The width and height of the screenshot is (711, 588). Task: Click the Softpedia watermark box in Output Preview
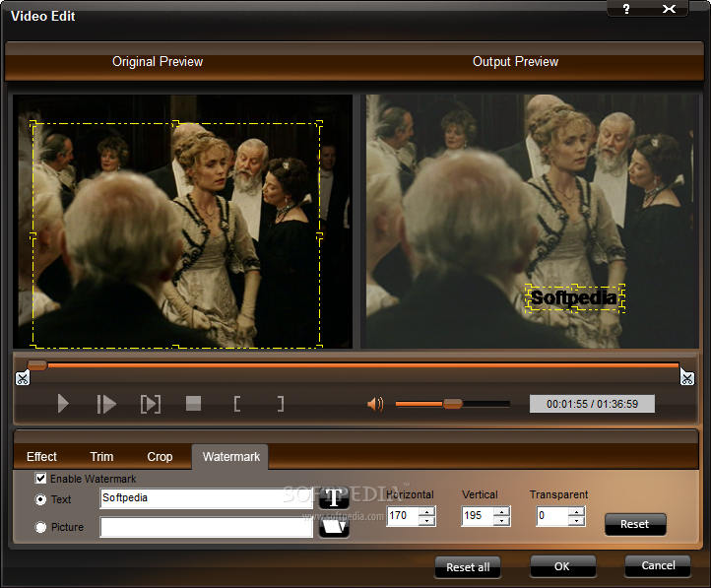click(x=575, y=298)
